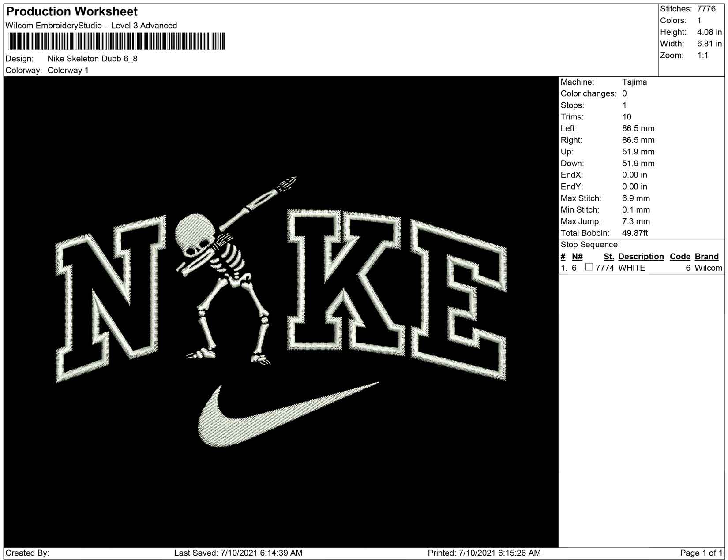Click the embroidered letter N
This screenshot has height=560, width=728.
[110, 300]
